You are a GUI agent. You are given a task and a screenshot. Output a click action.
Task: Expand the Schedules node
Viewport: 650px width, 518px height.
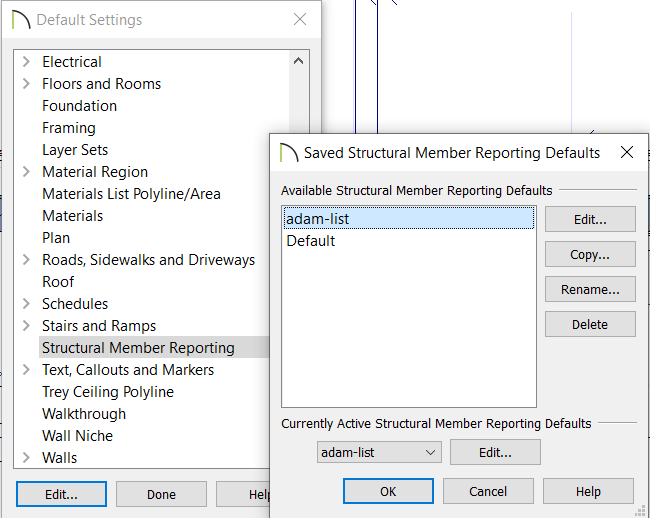(26, 304)
